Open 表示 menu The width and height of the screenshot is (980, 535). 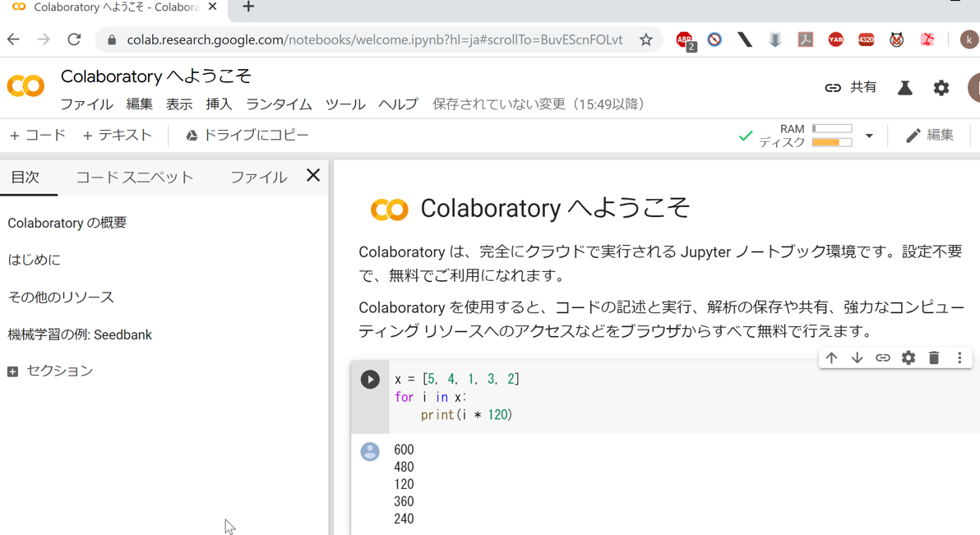(179, 104)
